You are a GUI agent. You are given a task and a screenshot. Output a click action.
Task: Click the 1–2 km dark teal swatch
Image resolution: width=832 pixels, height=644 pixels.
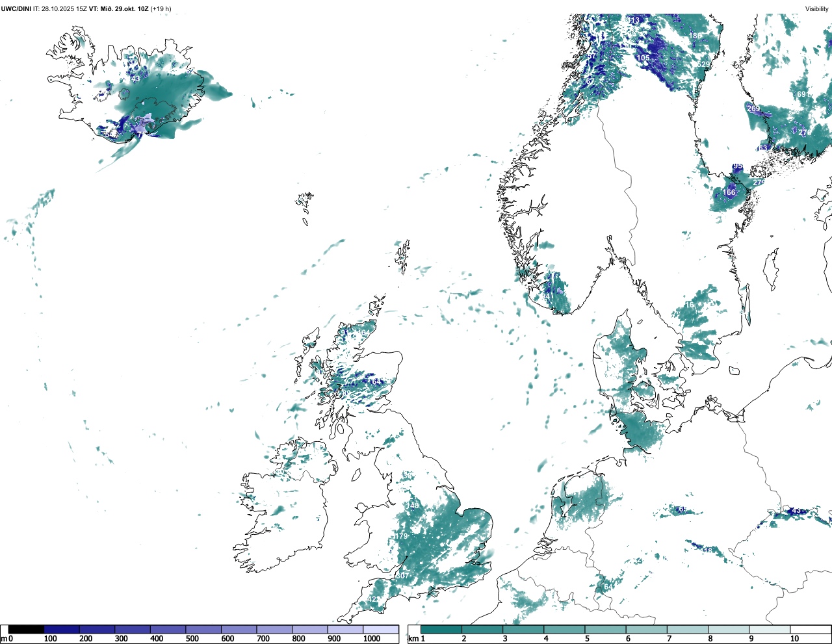tap(441, 630)
